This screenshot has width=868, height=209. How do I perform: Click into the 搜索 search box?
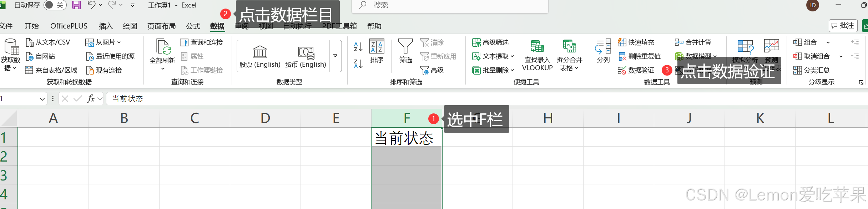[x=450, y=5]
